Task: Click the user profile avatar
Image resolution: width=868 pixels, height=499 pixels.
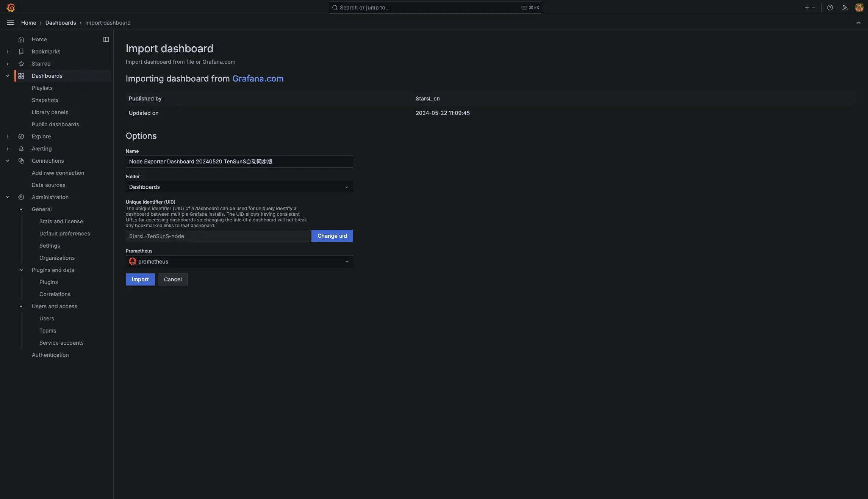Action: (859, 8)
